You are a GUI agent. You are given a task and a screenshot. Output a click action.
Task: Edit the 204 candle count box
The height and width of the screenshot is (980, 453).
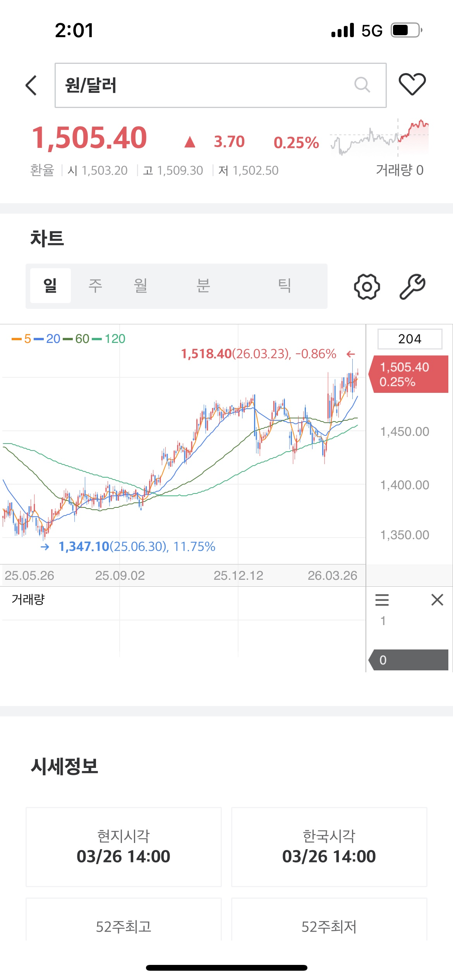pyautogui.click(x=410, y=339)
